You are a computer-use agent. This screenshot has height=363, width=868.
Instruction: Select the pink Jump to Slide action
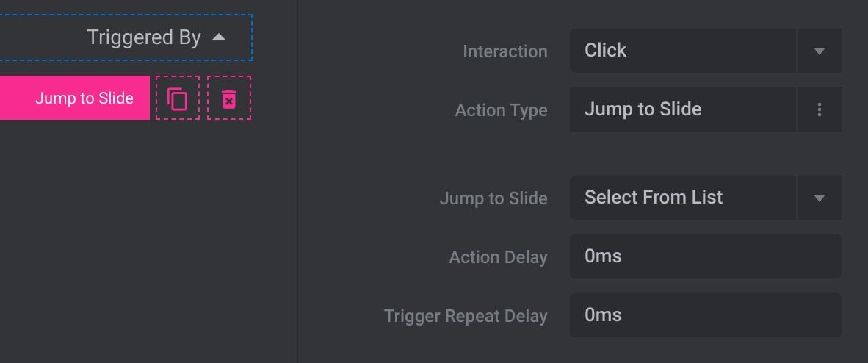(x=75, y=98)
